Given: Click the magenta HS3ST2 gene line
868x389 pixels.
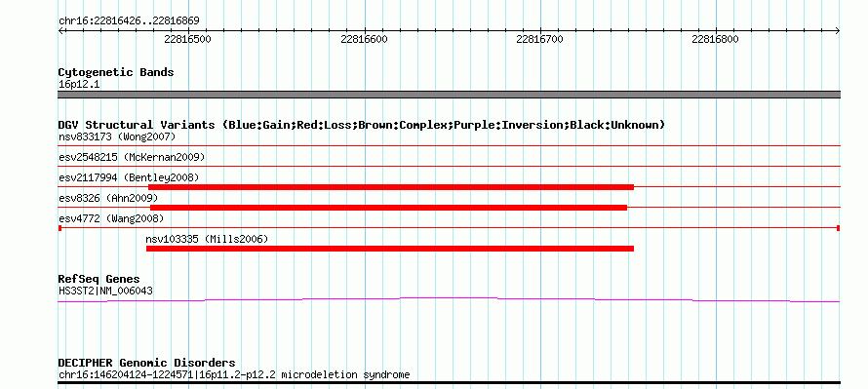Looking at the screenshot, I should coord(449,300).
